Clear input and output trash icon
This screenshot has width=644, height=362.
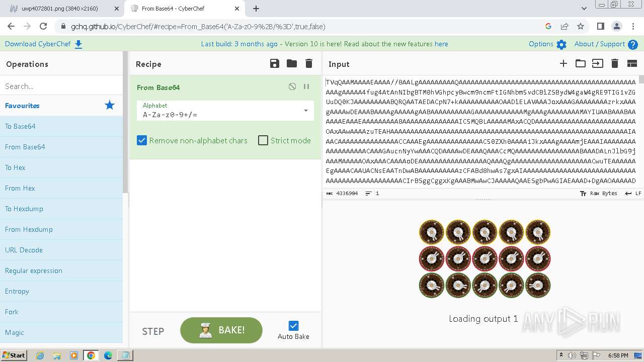[x=615, y=63]
